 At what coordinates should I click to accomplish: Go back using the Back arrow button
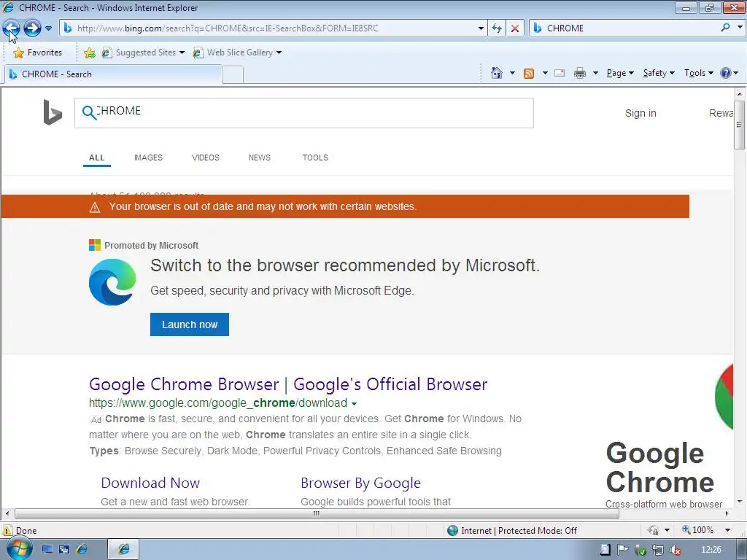tap(12, 28)
